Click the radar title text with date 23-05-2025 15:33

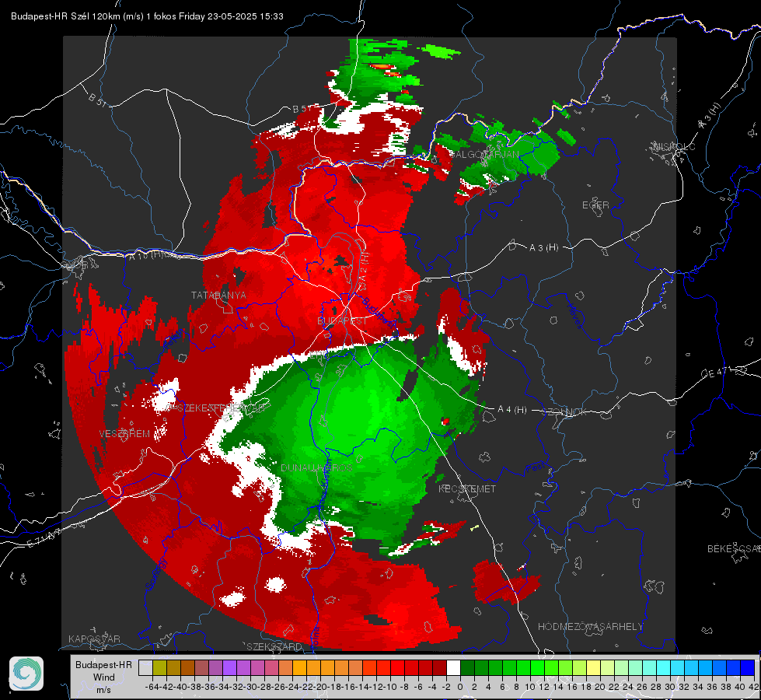(147, 16)
